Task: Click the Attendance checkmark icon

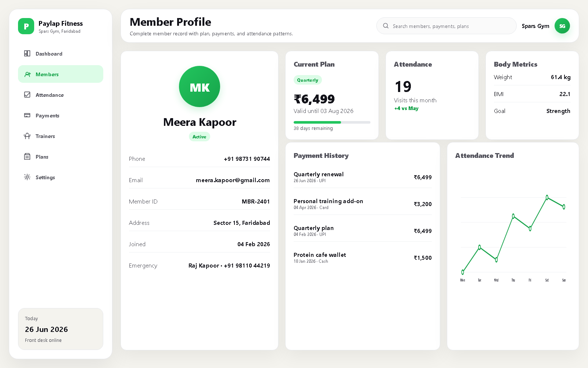Action: click(x=27, y=95)
